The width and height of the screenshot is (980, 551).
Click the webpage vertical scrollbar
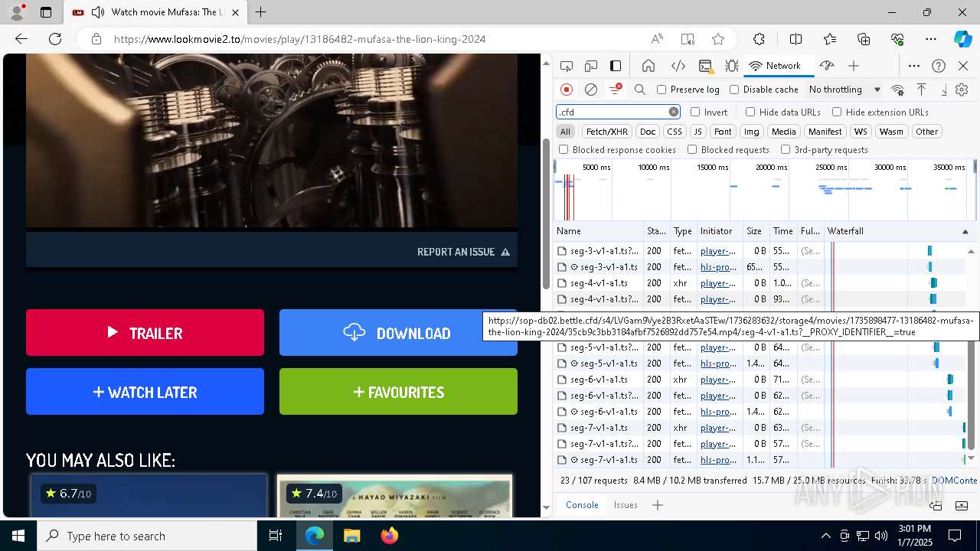(x=546, y=214)
